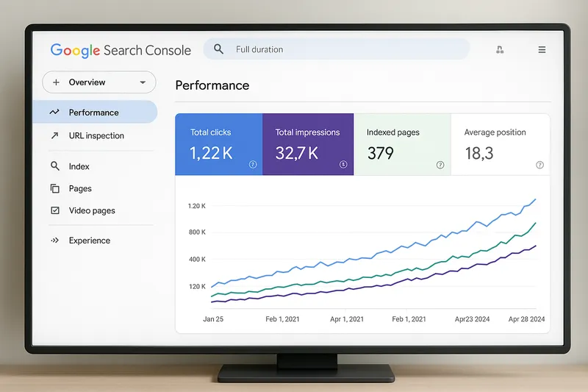Open Video pages in the sidebar
This screenshot has height=392, width=588.
coord(92,211)
